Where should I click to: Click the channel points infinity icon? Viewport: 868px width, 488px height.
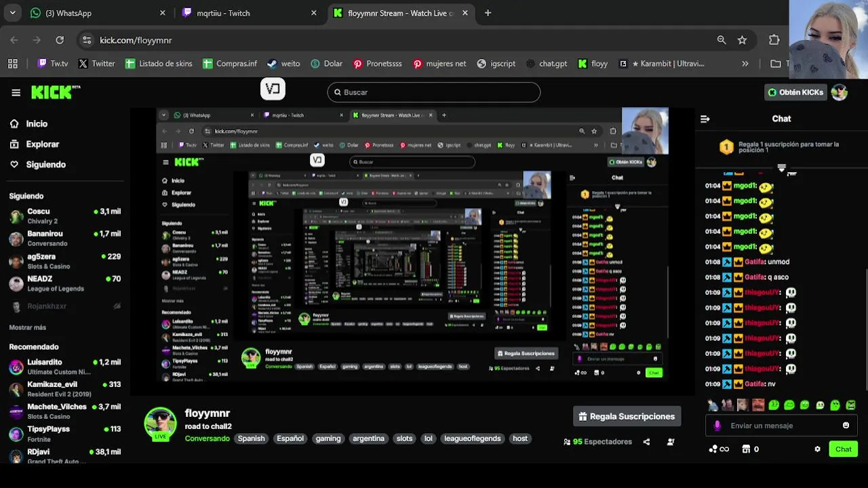pos(719,449)
